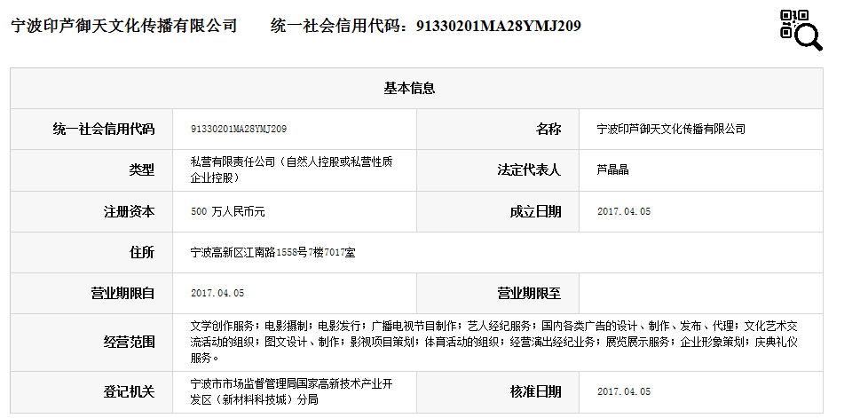
Task: Select the 统一社会信用代码 table label
Action: pos(104,130)
